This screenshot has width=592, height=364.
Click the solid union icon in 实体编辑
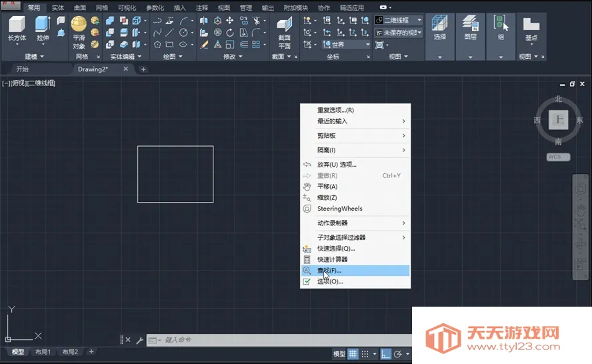[x=110, y=21]
